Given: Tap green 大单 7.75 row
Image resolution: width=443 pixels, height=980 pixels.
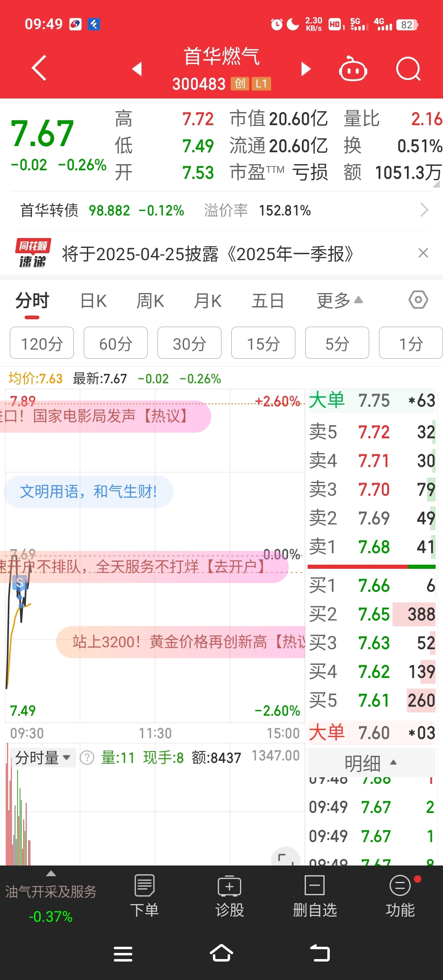Looking at the screenshot, I should point(372,401).
